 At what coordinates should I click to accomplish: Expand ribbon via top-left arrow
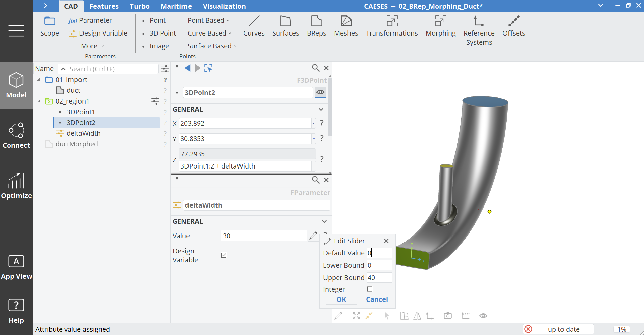point(46,6)
